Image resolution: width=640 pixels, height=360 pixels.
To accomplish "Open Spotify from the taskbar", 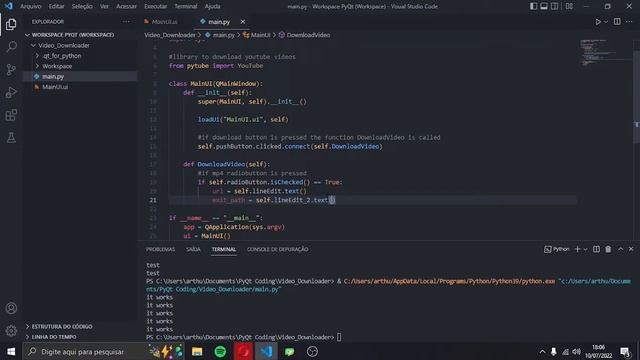I will pyautogui.click(x=220, y=351).
